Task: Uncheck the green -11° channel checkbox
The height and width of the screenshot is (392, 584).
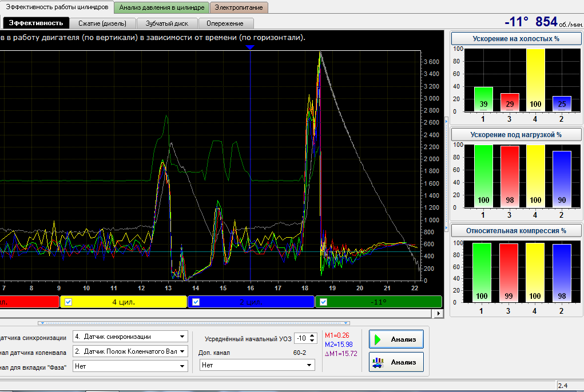Action: point(323,302)
